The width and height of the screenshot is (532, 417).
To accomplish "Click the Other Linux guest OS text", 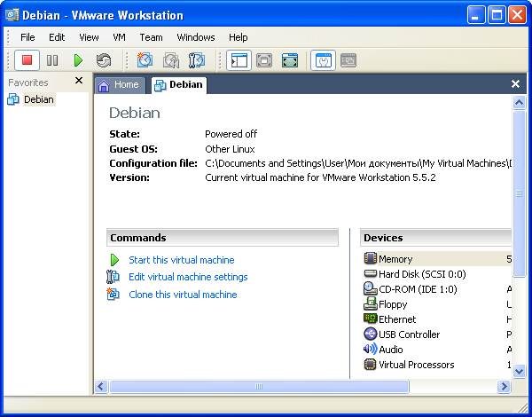I will [x=230, y=149].
